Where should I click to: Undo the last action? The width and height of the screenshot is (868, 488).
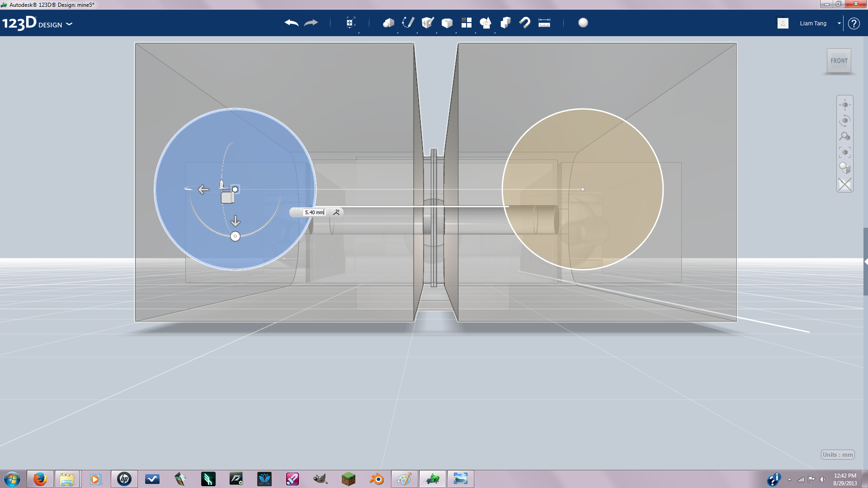click(x=291, y=23)
